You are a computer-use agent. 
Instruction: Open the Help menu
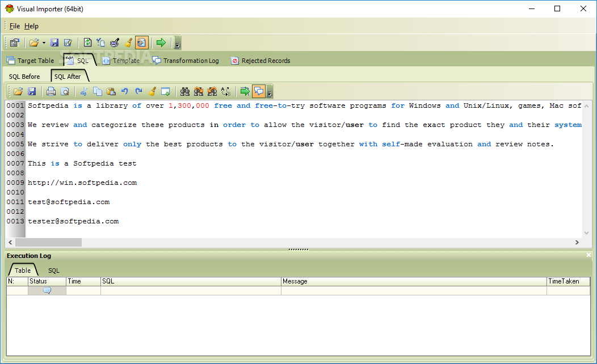[x=31, y=26]
